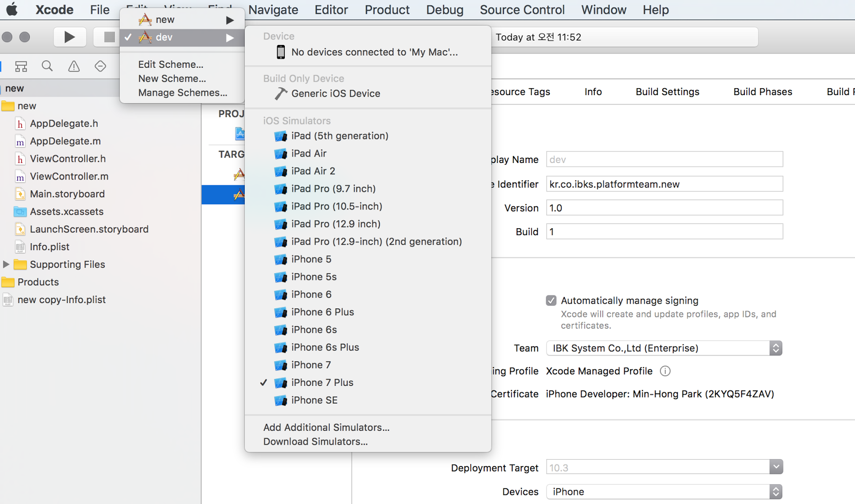This screenshot has width=855, height=504.
Task: Select the iPhone 7 Plus simulator
Action: click(322, 383)
